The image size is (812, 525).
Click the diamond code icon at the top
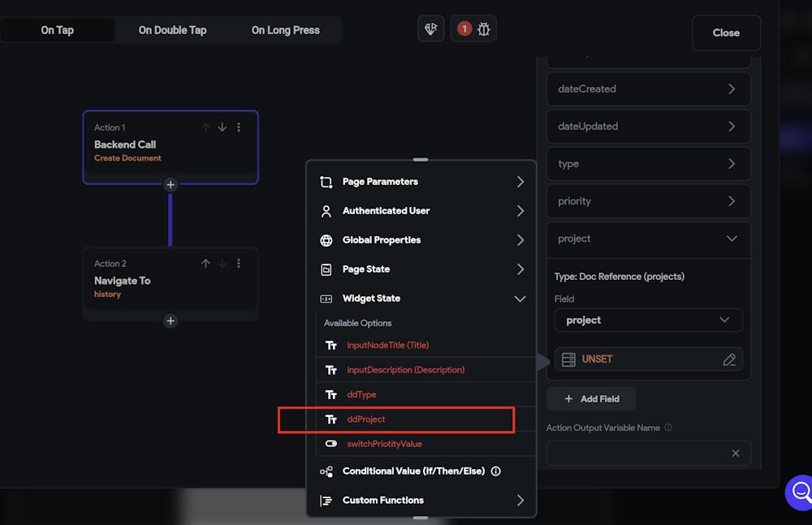(x=430, y=28)
